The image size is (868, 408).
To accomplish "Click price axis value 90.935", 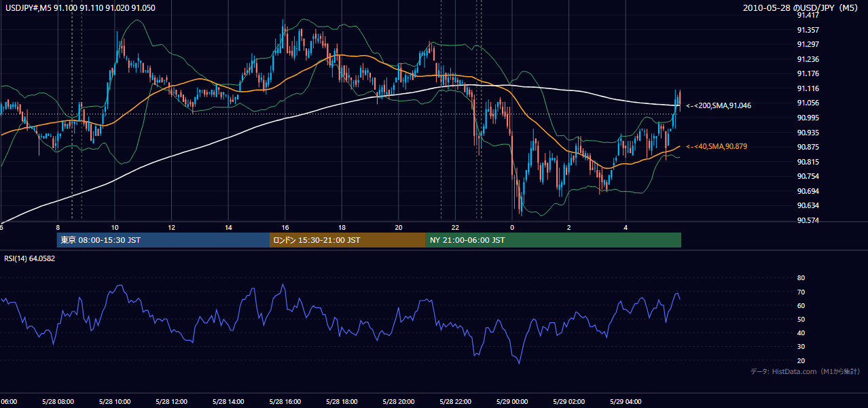I will point(808,133).
